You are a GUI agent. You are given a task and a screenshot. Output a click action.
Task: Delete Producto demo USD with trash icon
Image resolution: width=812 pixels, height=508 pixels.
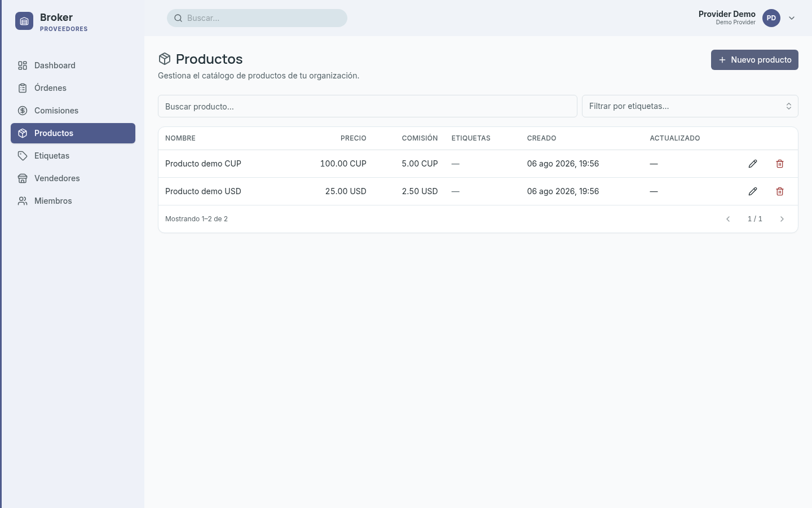(780, 191)
